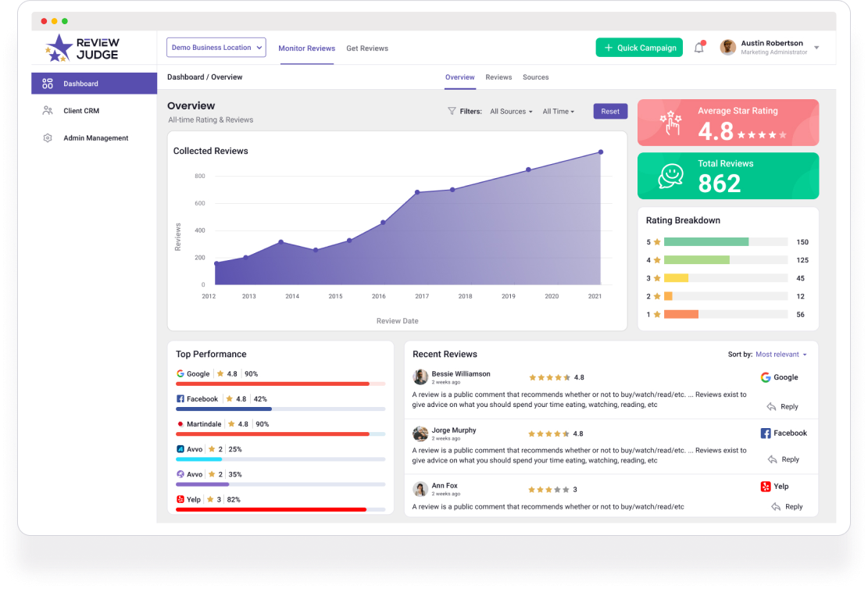Open the Demo Business Location selector
The width and height of the screenshot is (868, 589).
pyautogui.click(x=216, y=47)
